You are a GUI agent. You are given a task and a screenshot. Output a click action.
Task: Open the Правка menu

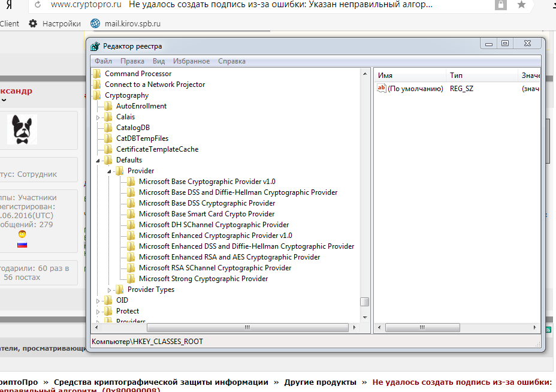tap(132, 61)
